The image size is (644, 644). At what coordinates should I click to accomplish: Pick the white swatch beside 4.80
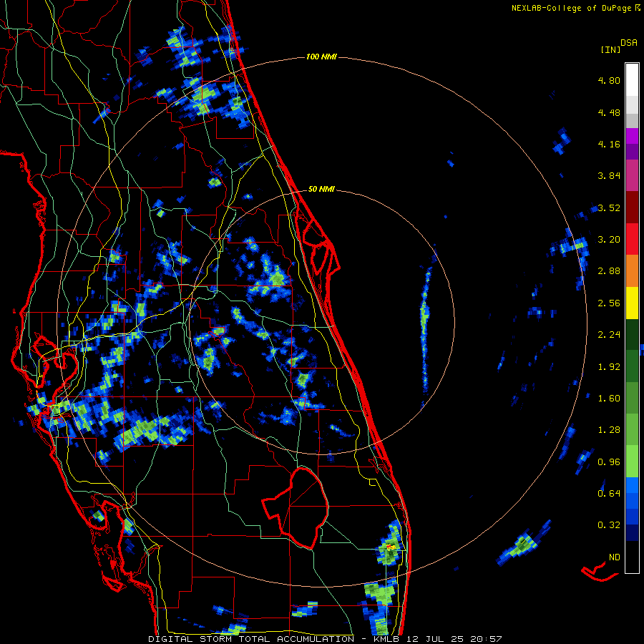pyautogui.click(x=632, y=79)
